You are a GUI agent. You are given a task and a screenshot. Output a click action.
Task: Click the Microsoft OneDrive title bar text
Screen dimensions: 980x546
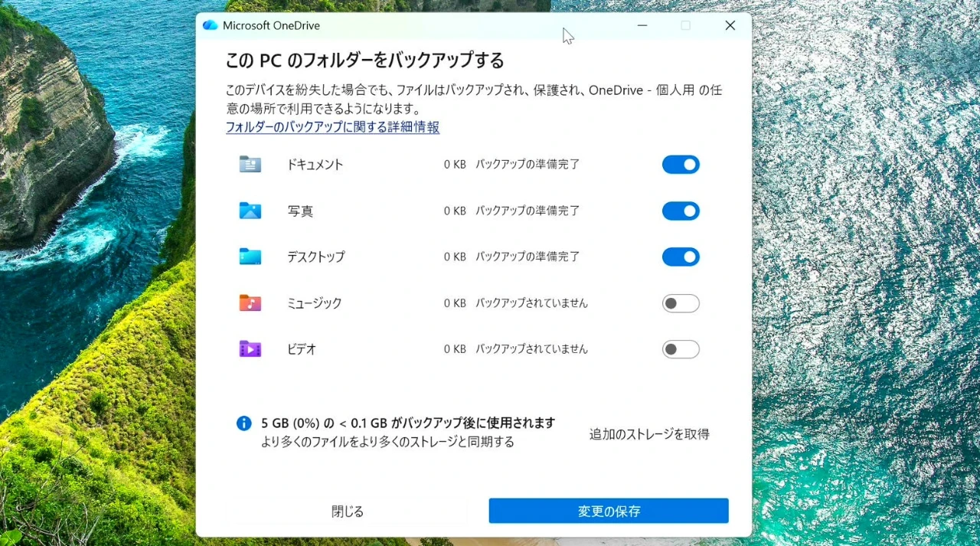pos(271,25)
